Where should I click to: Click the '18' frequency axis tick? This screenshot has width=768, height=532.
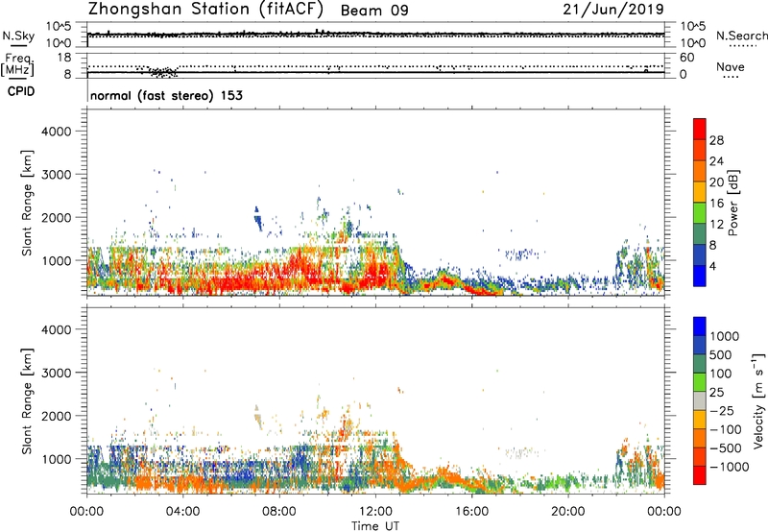pos(64,58)
